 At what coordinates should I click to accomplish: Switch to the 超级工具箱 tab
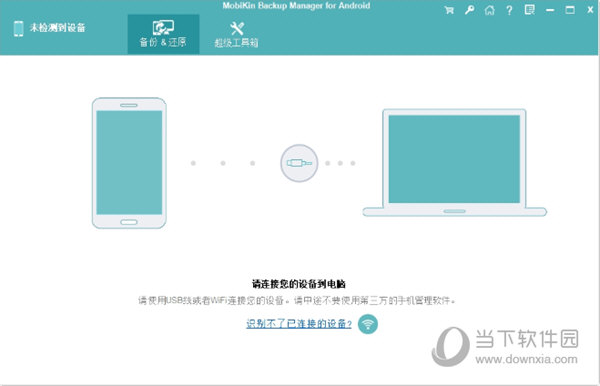coord(236,34)
